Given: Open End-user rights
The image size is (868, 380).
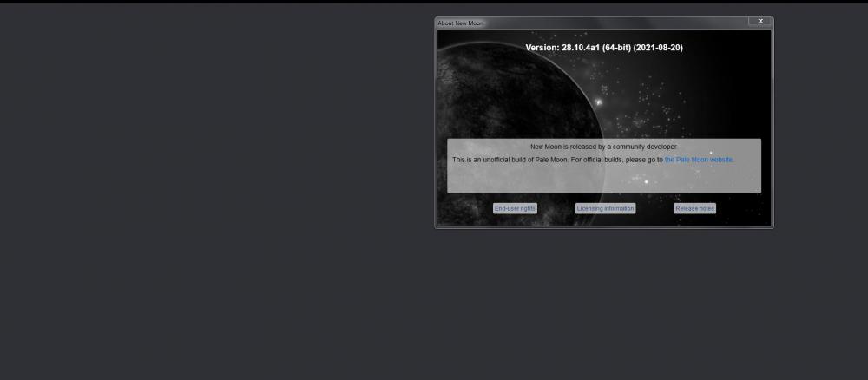Looking at the screenshot, I should [515, 208].
